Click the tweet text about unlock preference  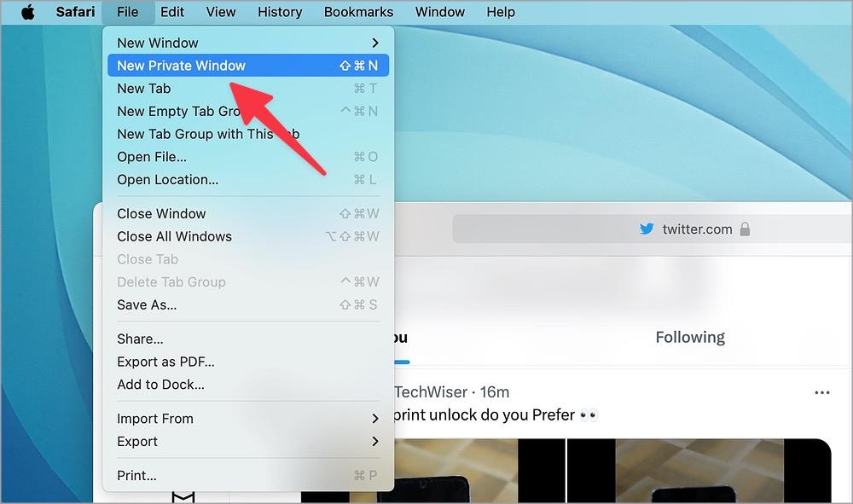(x=494, y=415)
